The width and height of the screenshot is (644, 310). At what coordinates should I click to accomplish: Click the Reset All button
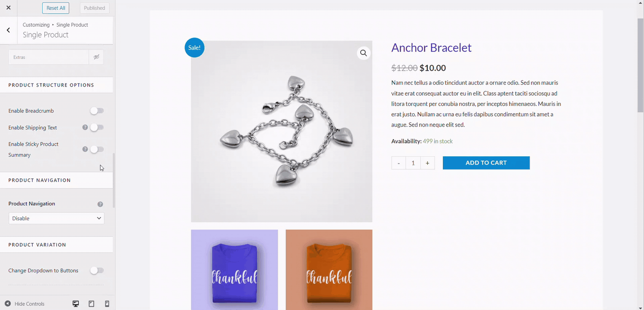pos(56,8)
